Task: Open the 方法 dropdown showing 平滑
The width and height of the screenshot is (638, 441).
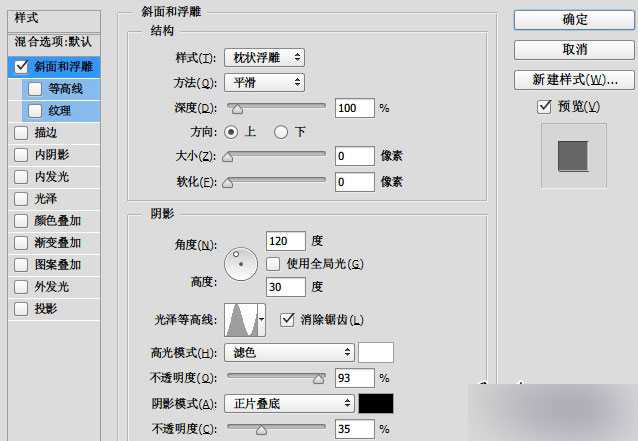Action: pyautogui.click(x=264, y=83)
